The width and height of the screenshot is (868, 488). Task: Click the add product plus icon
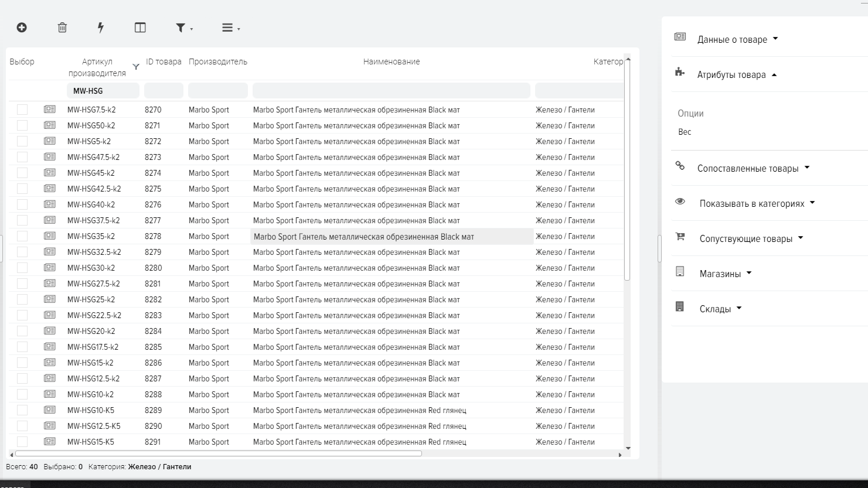click(x=22, y=28)
